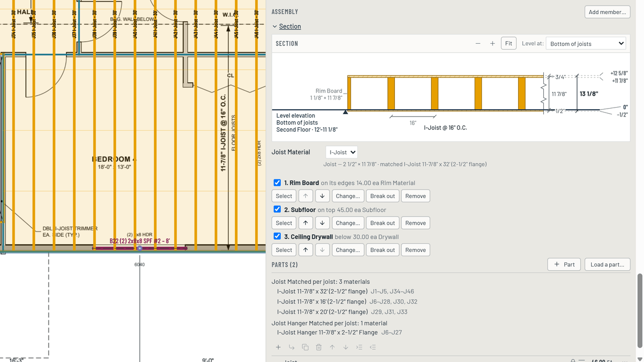Select the Subfloor member

pyautogui.click(x=284, y=223)
